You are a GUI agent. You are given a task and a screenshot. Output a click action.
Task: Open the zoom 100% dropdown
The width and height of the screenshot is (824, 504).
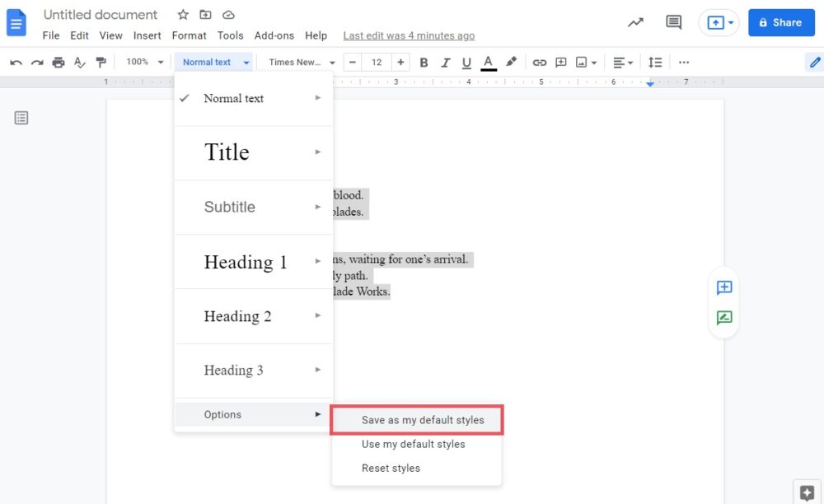tap(144, 63)
